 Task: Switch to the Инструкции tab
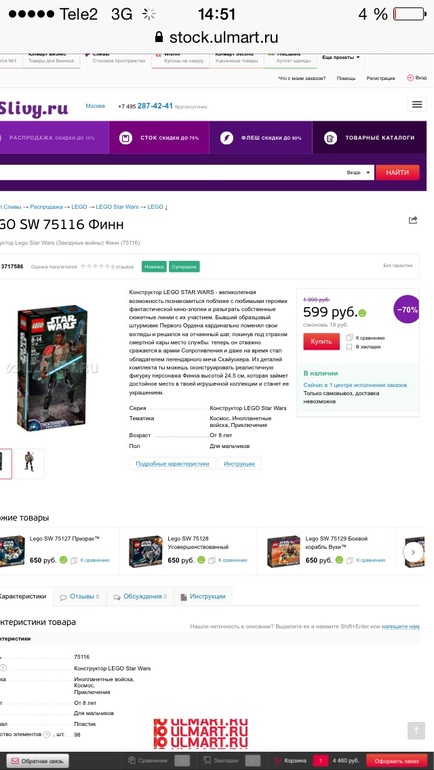(203, 597)
